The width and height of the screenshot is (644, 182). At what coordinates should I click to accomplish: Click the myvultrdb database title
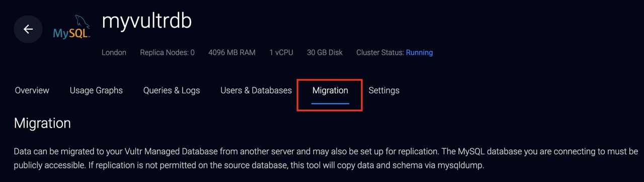[x=146, y=21]
